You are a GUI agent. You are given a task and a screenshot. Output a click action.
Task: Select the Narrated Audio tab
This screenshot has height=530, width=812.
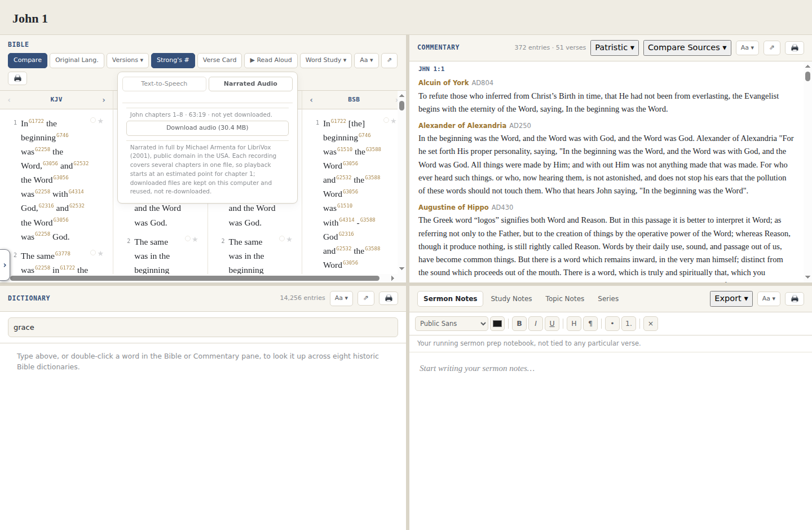click(x=250, y=84)
